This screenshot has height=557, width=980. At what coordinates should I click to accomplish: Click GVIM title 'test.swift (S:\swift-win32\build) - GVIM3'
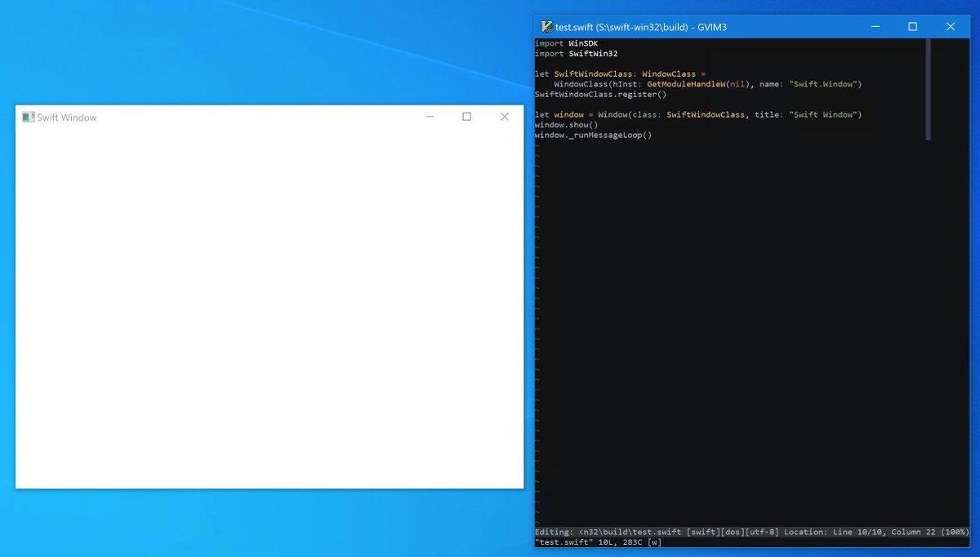coord(641,27)
